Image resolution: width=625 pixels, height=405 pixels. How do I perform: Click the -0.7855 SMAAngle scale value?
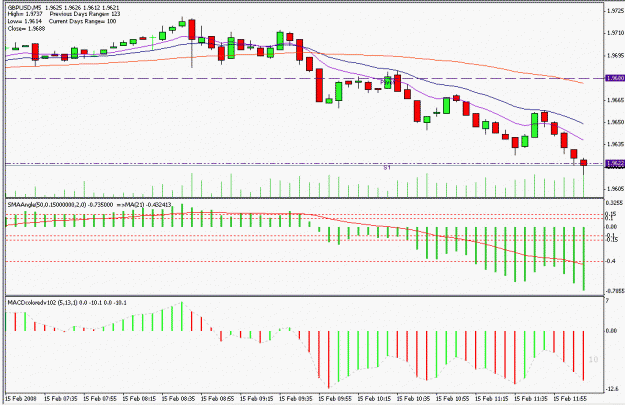(x=614, y=291)
